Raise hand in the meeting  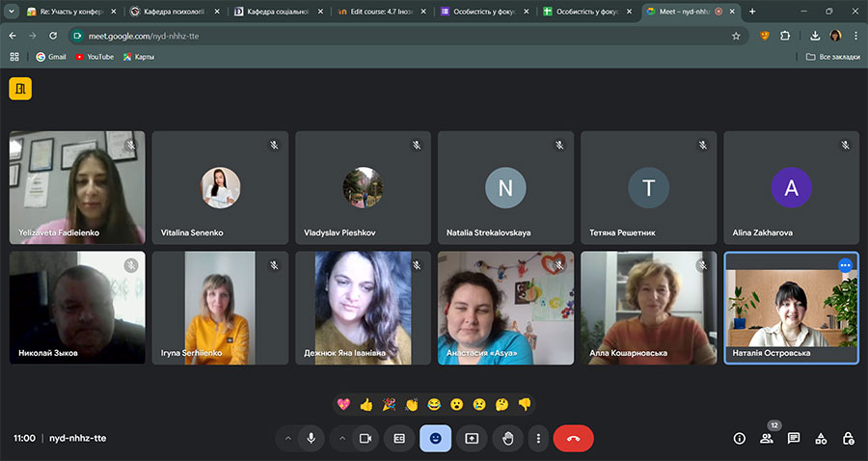507,438
